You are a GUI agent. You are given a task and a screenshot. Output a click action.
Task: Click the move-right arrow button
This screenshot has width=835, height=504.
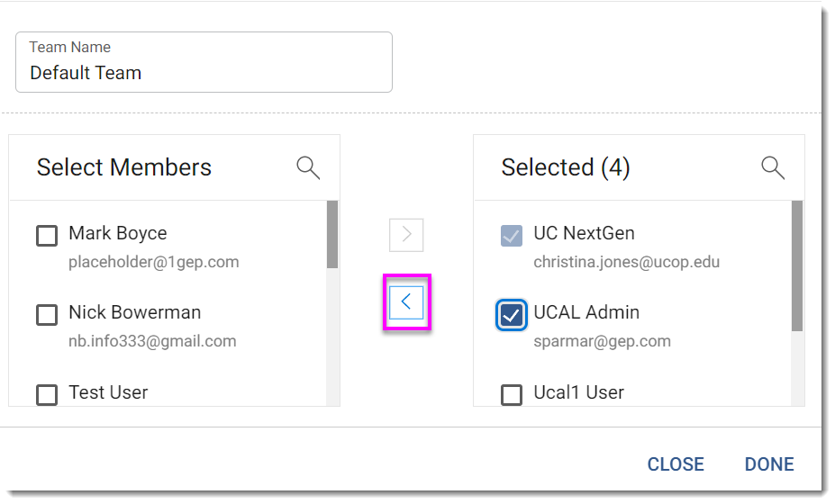tap(406, 235)
